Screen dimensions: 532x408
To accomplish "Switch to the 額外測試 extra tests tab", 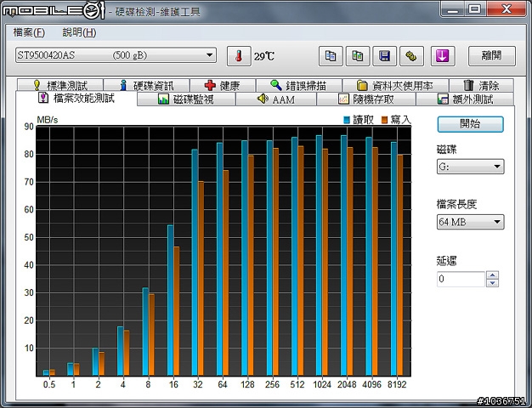I will [465, 99].
